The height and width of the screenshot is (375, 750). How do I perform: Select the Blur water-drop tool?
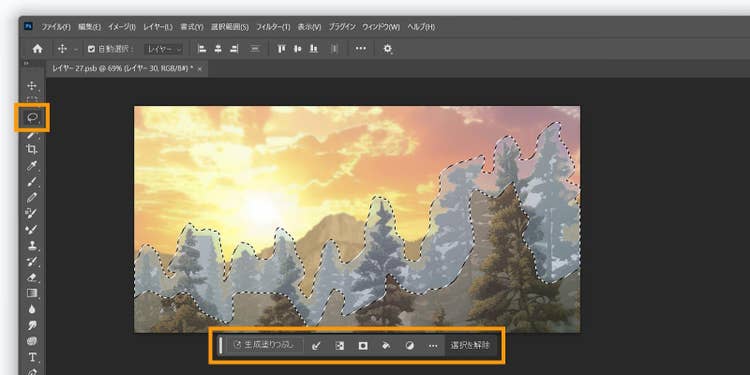[32, 309]
